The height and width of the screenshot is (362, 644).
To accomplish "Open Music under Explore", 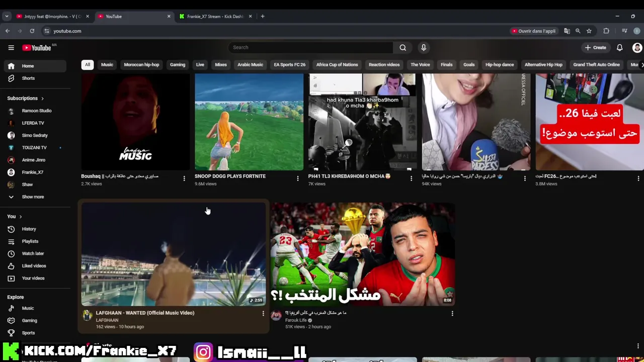I will (35, 308).
